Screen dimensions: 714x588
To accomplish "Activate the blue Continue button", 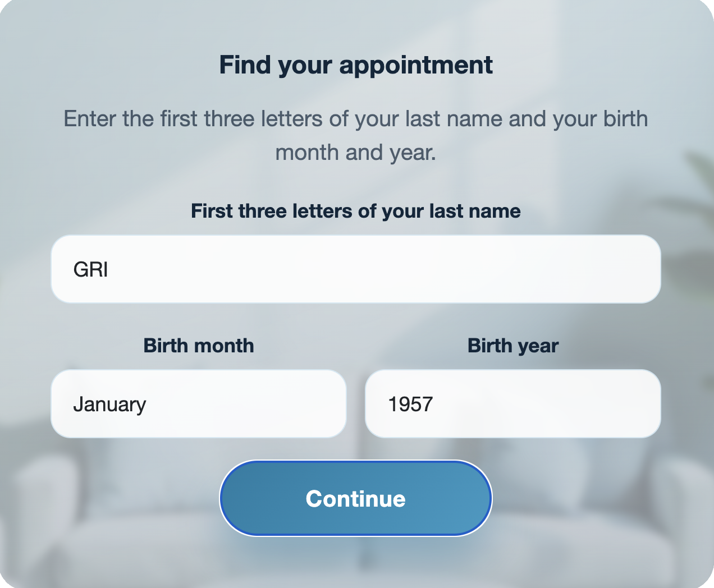I will tap(355, 498).
